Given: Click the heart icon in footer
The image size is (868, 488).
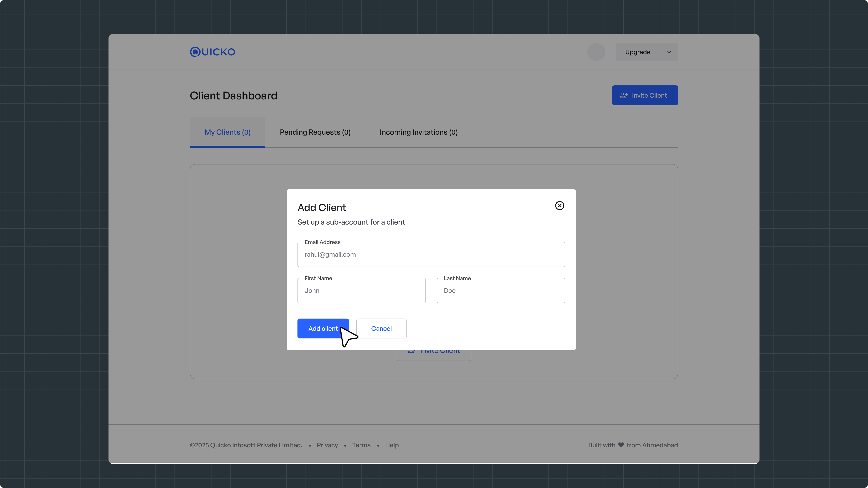Looking at the screenshot, I should click(x=621, y=445).
